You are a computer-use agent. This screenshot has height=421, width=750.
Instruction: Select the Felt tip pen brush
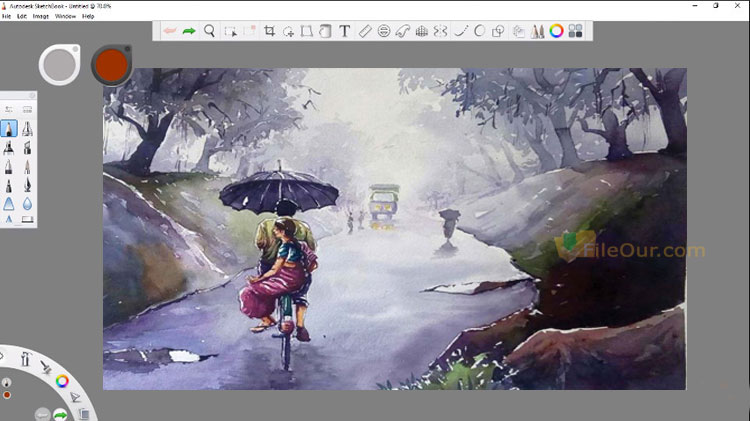[9, 185]
